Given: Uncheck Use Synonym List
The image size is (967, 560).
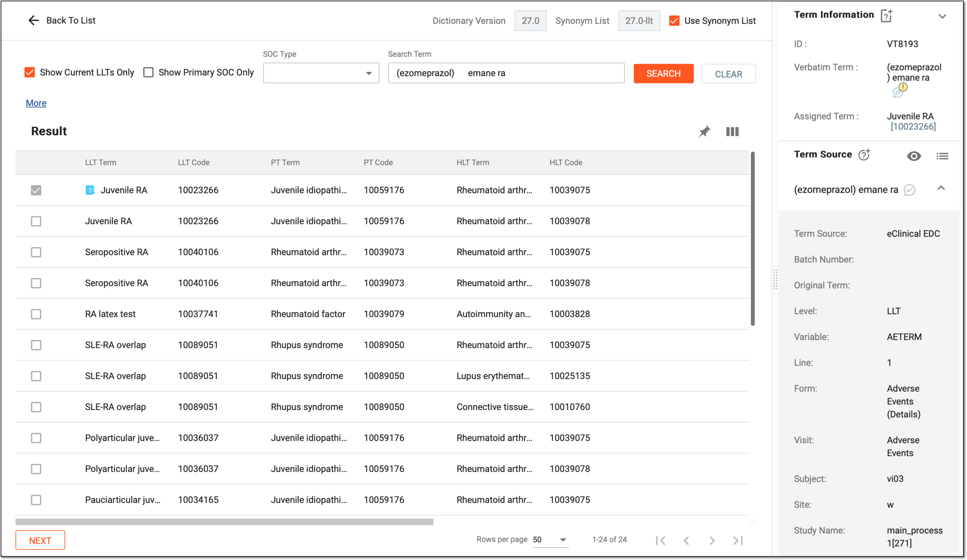Looking at the screenshot, I should click(x=674, y=20).
